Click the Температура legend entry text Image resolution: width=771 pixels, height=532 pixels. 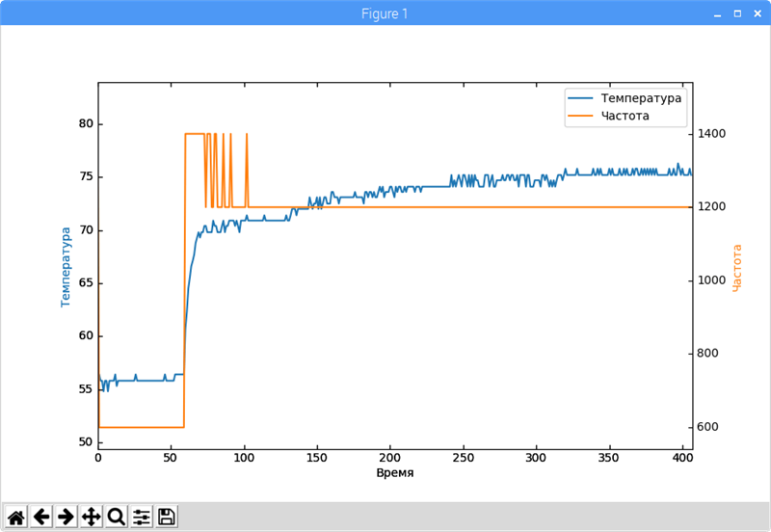point(641,98)
